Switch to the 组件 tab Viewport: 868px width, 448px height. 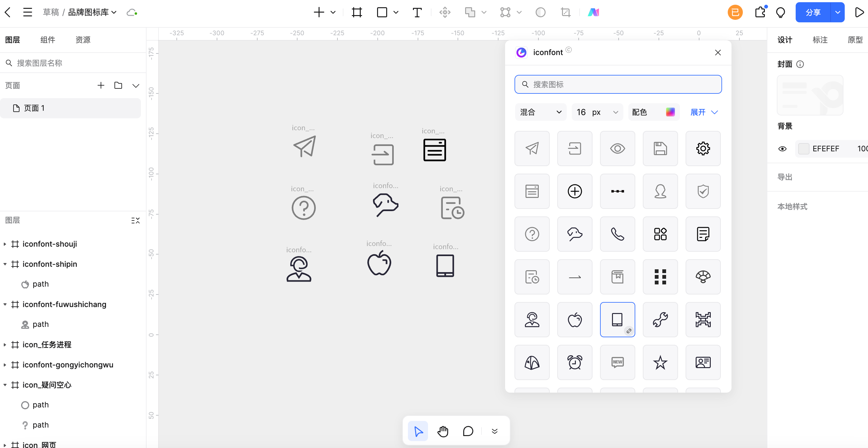click(47, 40)
